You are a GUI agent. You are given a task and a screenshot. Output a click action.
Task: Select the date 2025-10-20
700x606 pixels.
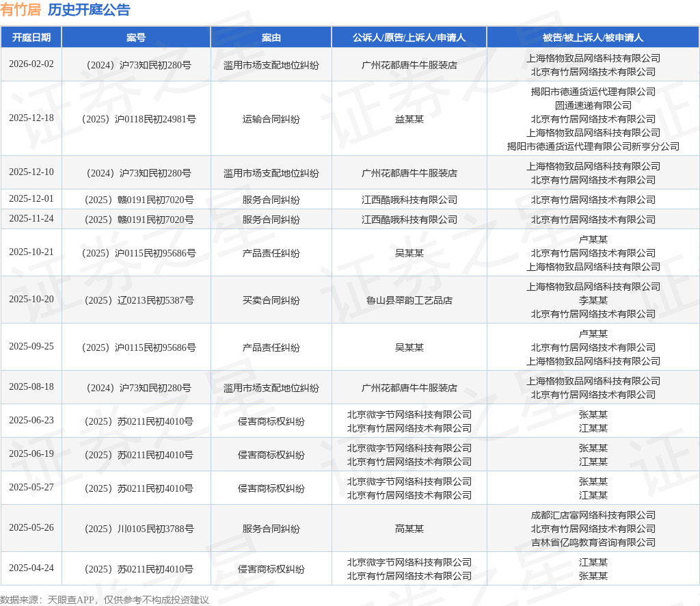(x=31, y=299)
